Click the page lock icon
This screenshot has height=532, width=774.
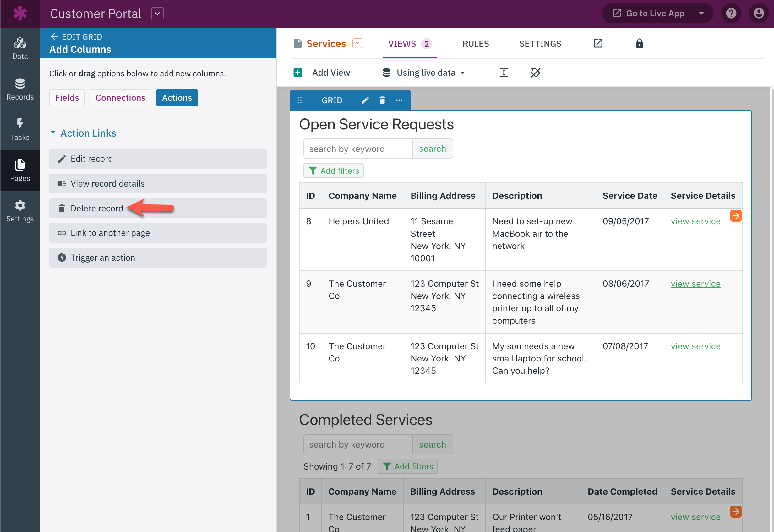pos(639,44)
